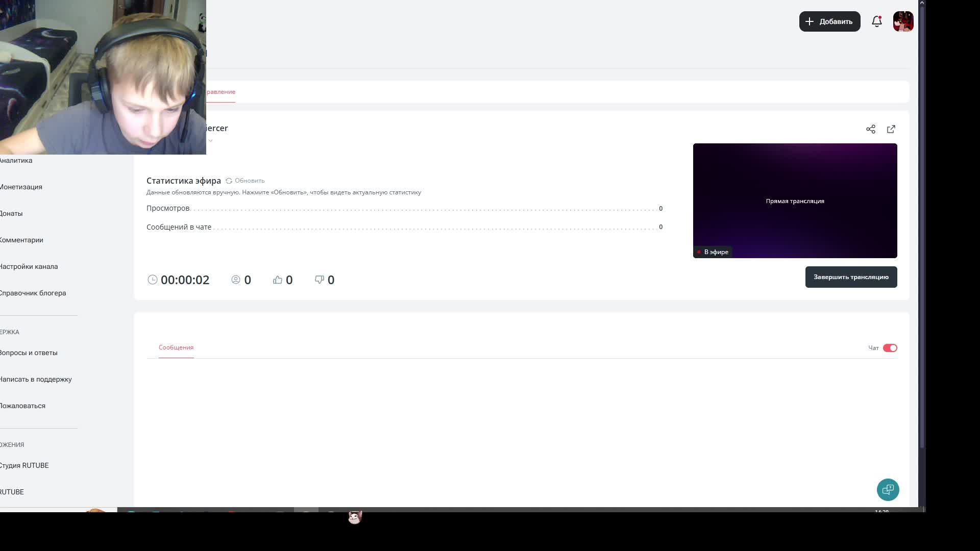Switch to the Сообщения tab

pyautogui.click(x=176, y=347)
